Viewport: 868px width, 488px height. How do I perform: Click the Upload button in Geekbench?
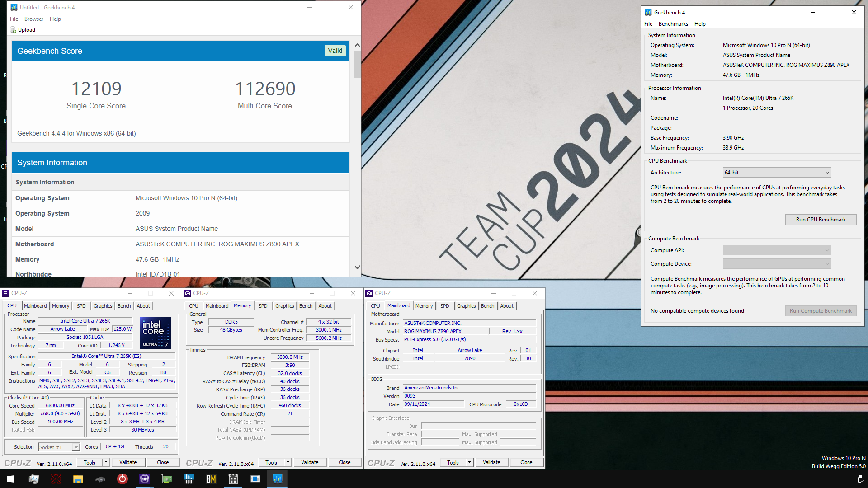(23, 30)
